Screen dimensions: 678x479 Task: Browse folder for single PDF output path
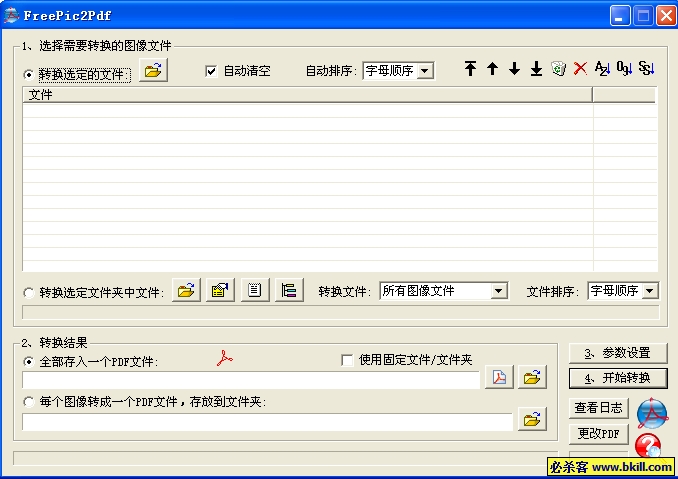pyautogui.click(x=532, y=377)
